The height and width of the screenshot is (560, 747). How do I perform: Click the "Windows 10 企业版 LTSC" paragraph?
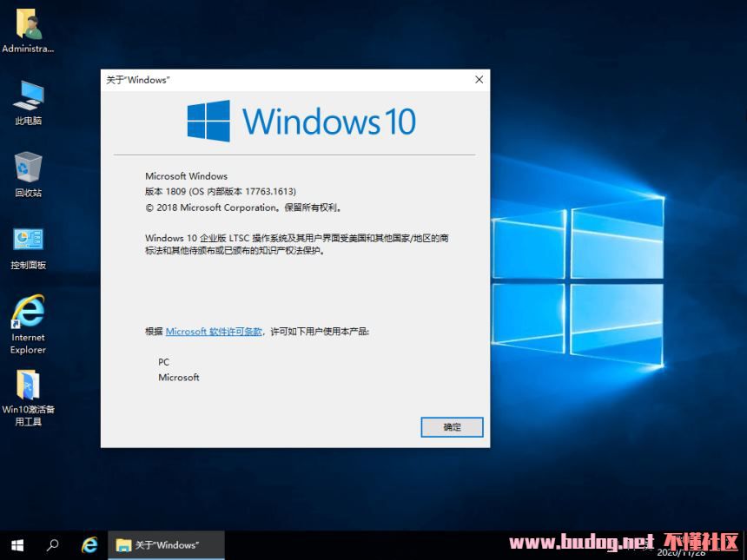pos(297,244)
